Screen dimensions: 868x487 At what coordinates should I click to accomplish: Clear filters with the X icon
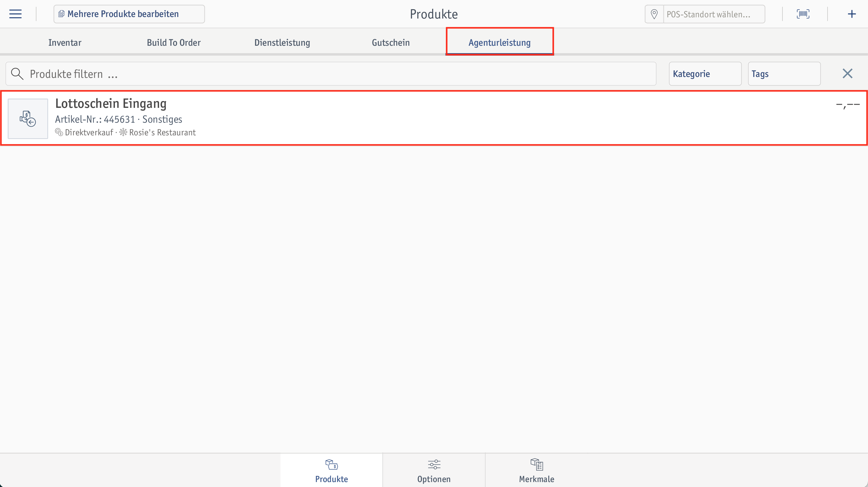pyautogui.click(x=847, y=74)
